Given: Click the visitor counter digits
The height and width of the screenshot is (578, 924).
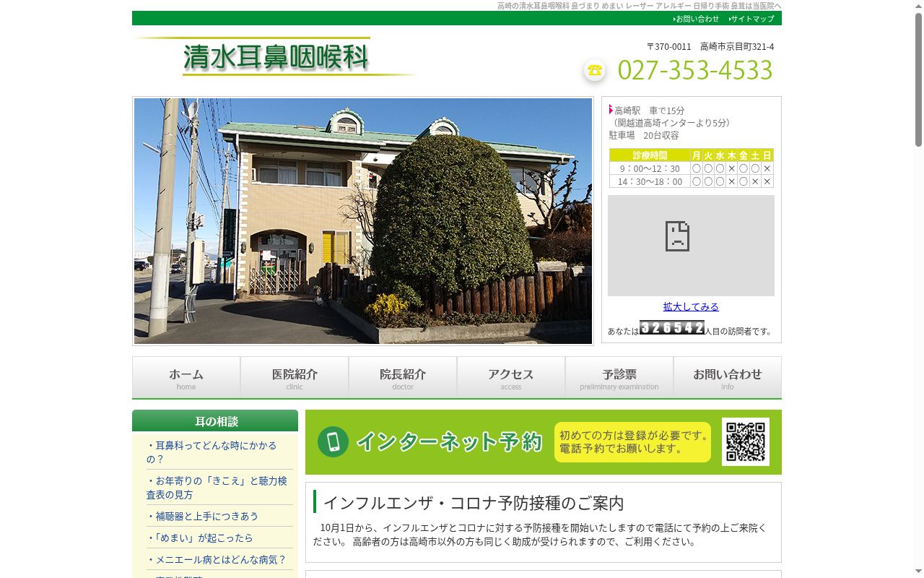Looking at the screenshot, I should pyautogui.click(x=672, y=327).
